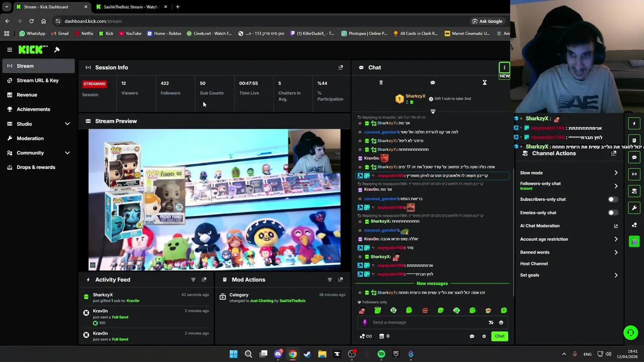Open a new browser tab
644x362 pixels.
(x=178, y=7)
